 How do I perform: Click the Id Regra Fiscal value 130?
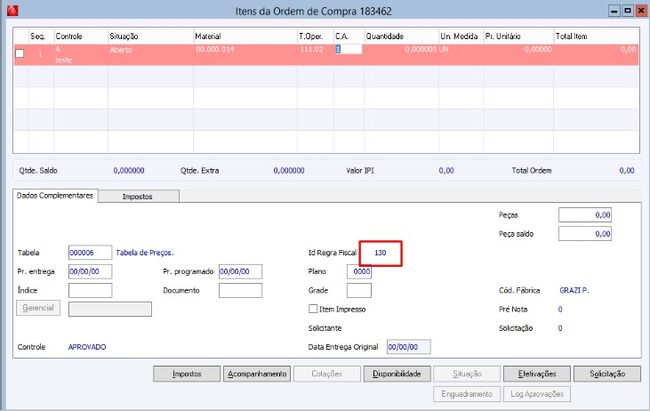click(380, 253)
